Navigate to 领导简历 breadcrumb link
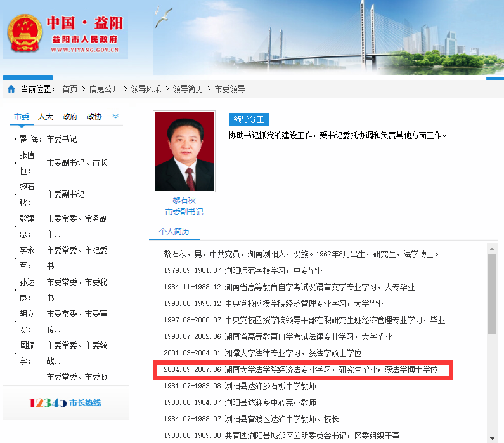The height and width of the screenshot is (443, 504). click(188, 89)
